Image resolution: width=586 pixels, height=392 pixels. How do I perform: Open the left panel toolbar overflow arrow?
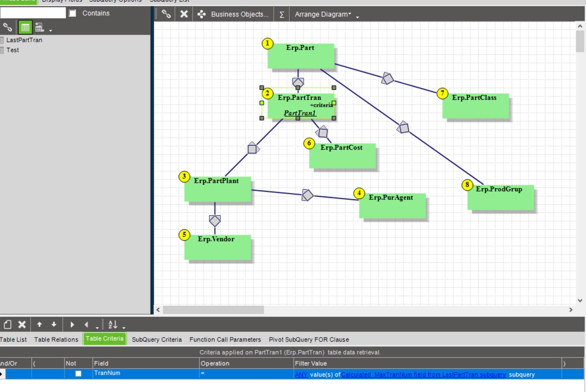[50, 30]
